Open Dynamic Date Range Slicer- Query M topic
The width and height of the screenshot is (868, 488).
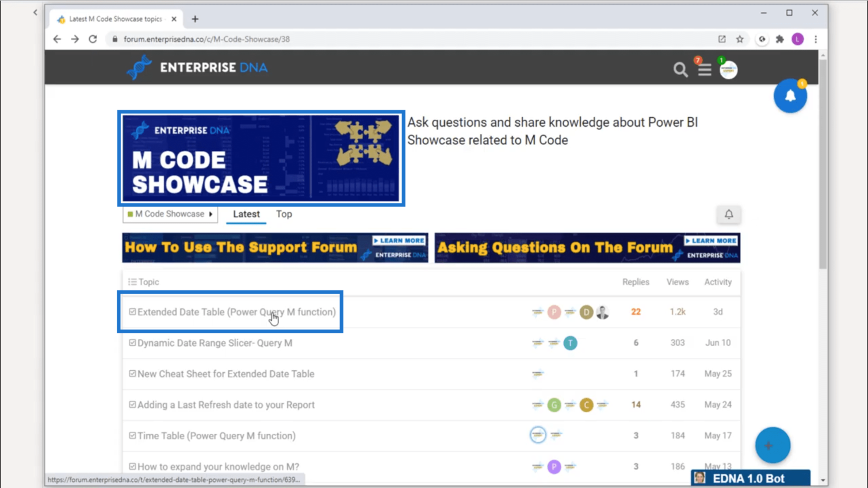(215, 343)
